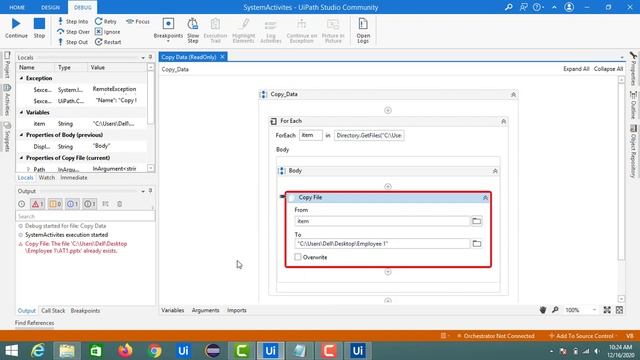The image size is (640, 360).
Task: Click Ignore in the debug ribbon
Action: click(x=107, y=31)
